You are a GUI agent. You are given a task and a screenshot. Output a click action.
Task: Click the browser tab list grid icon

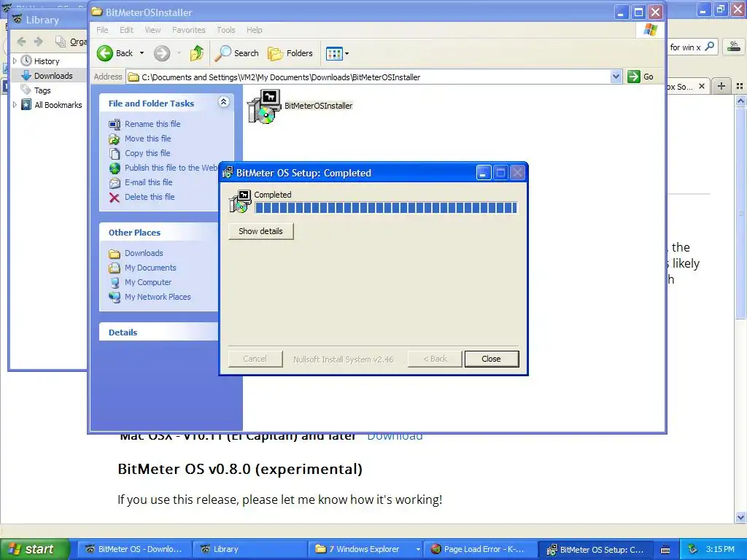point(740,86)
